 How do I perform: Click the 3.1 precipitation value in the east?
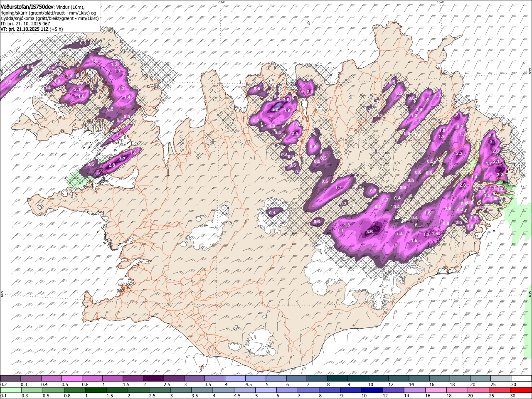493,142
